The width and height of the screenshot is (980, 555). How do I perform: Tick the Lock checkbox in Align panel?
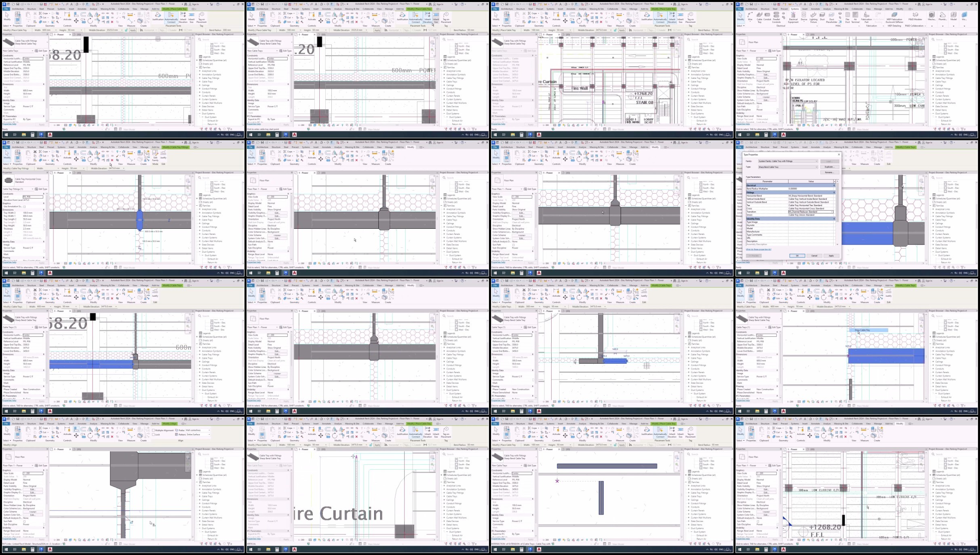tap(153, 435)
